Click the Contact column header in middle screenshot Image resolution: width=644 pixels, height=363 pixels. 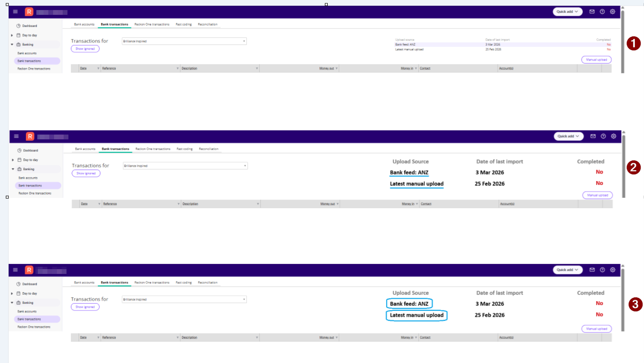pos(426,204)
